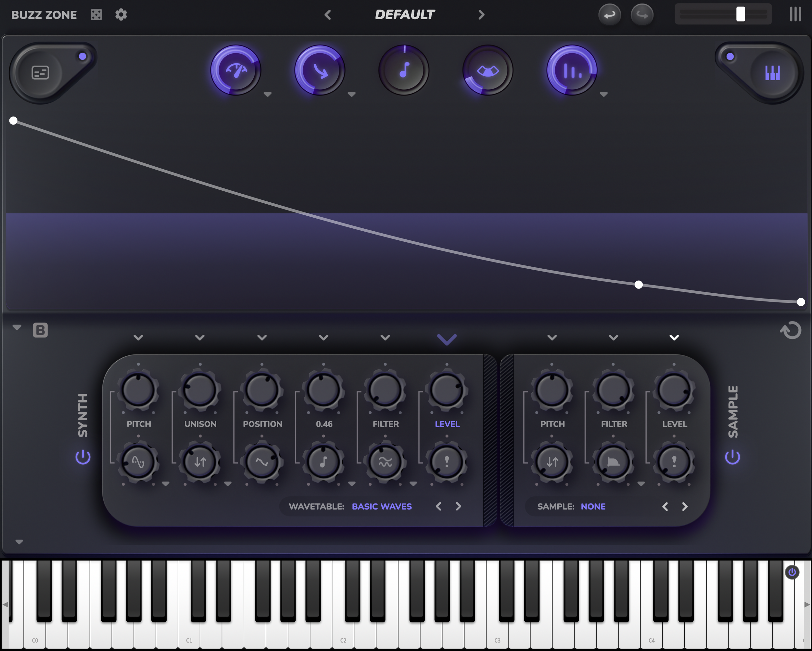Viewport: 812px width, 651px height.
Task: Toggle the keyboard power button
Action: coord(792,572)
